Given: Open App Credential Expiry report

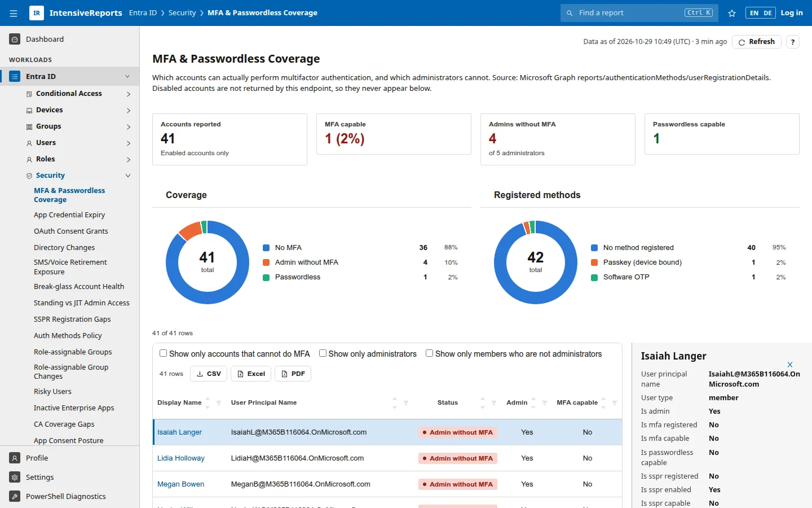Looking at the screenshot, I should (69, 215).
